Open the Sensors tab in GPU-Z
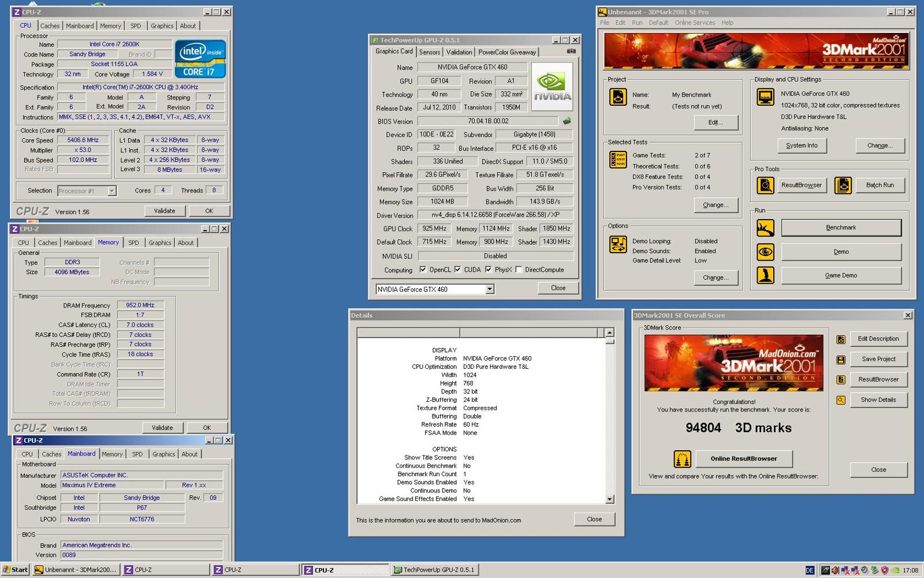 [430, 52]
